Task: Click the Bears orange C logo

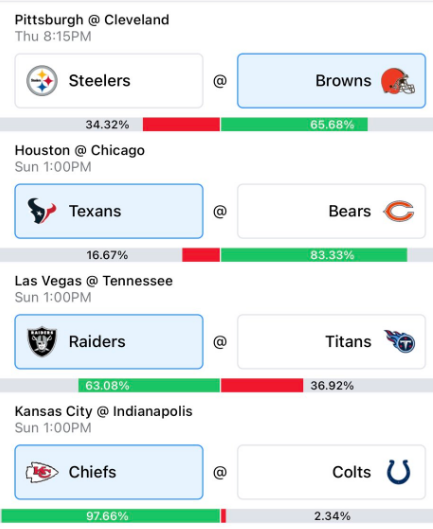Action: (x=399, y=211)
